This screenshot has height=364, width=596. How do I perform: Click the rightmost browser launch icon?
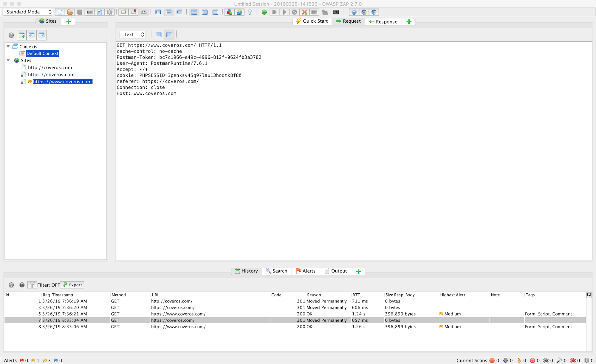(x=374, y=12)
